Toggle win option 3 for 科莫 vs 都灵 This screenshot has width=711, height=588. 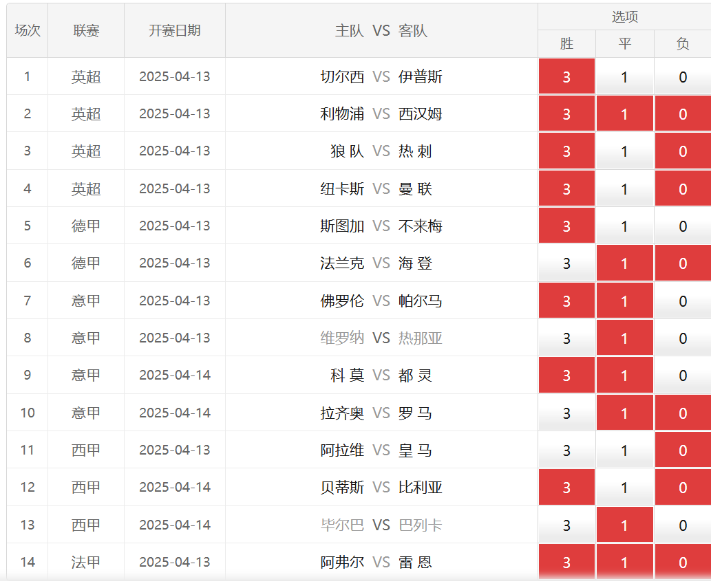[566, 375]
